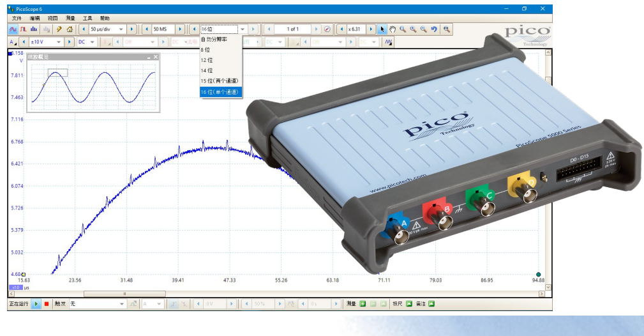The image size is (644, 336).
Task: Select the arrow pointer tool
Action: 382,29
